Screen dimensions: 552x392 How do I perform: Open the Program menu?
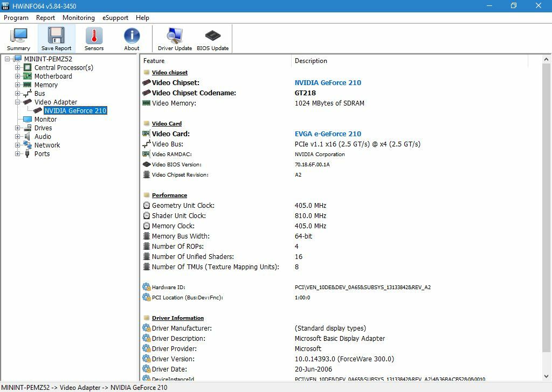16,18
